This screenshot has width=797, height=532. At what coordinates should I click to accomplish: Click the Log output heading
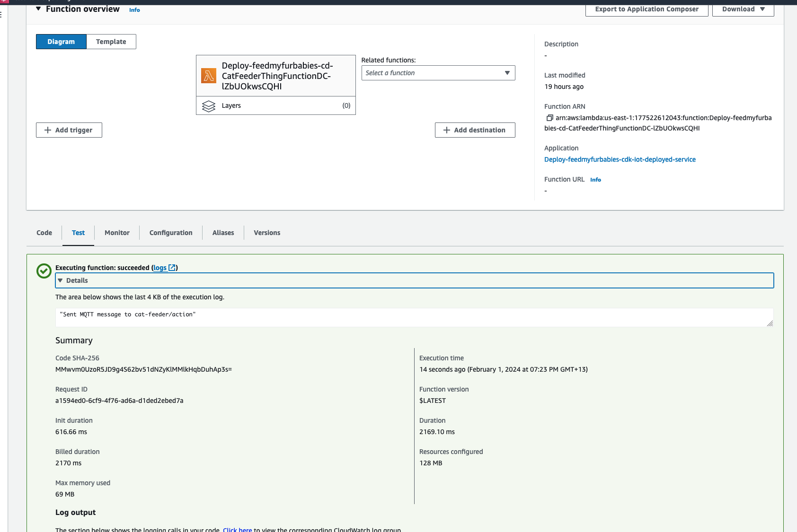click(75, 513)
